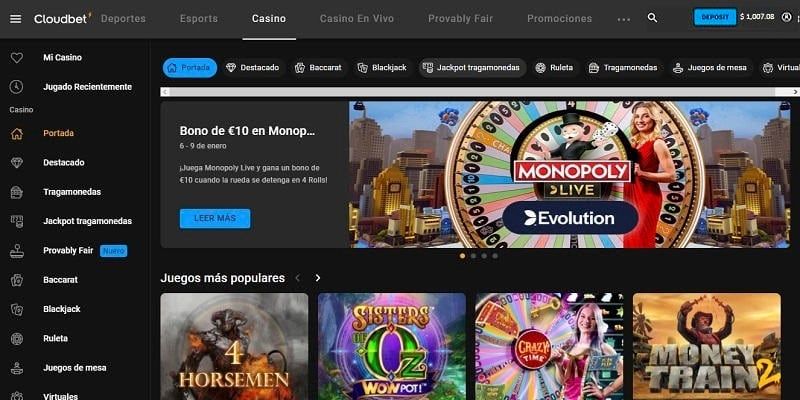Click the LEER MÁS button
This screenshot has width=800, height=400.
(x=215, y=218)
